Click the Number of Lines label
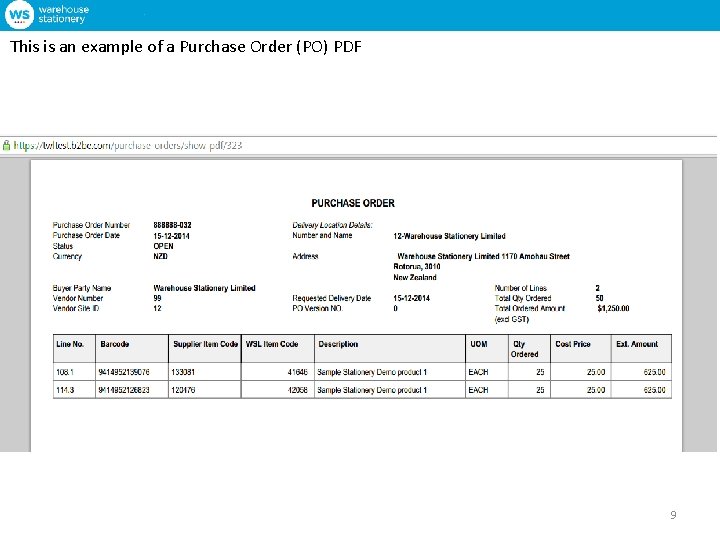This screenshot has width=720, height=540. 520,288
